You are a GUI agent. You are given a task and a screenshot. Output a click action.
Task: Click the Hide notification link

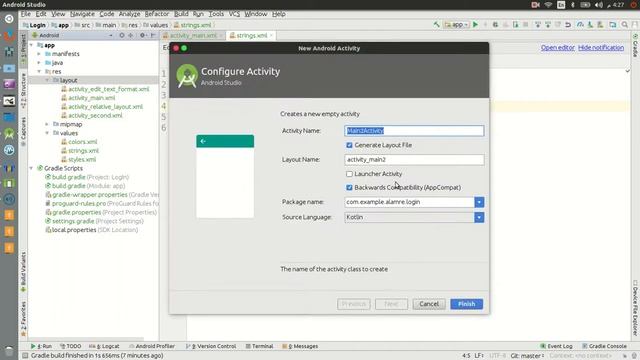601,48
